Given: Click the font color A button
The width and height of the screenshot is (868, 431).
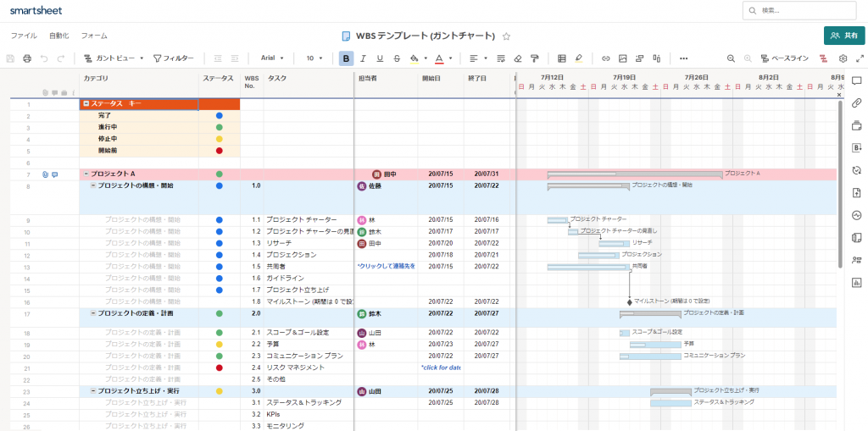Looking at the screenshot, I should coord(439,58).
